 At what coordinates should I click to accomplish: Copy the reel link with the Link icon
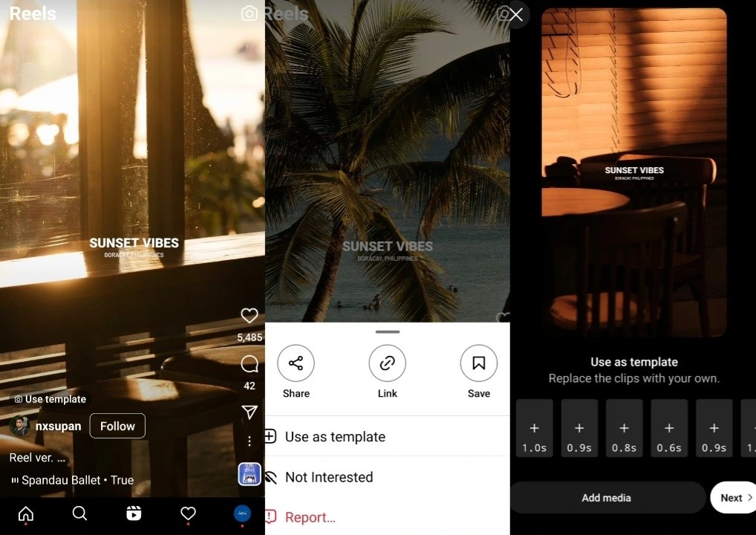click(387, 363)
